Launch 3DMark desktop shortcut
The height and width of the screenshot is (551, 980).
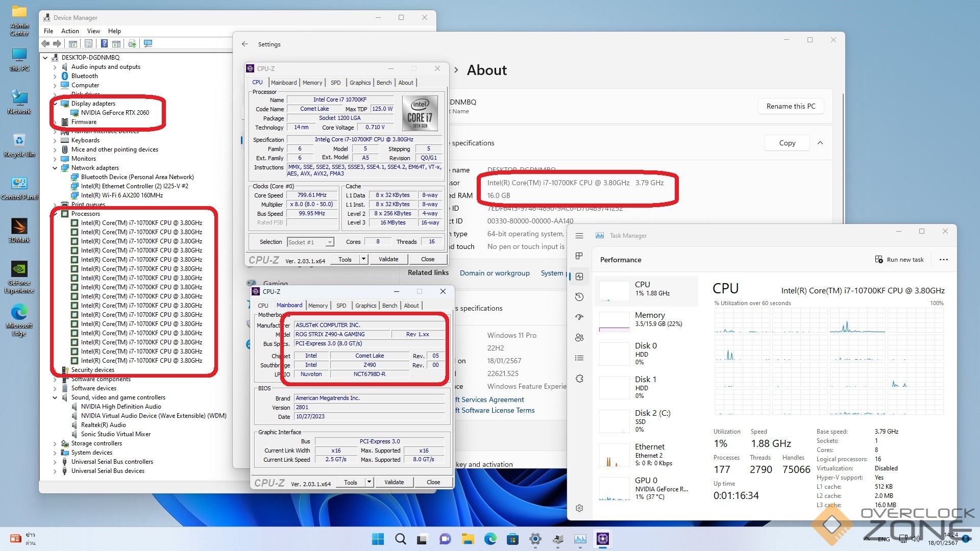point(19,230)
